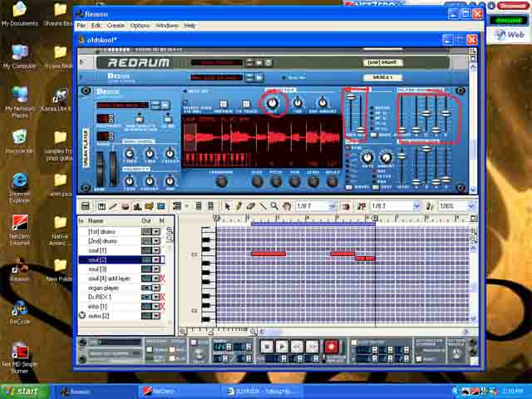Toggle the Loop On/Off checkbox in transport

(x=354, y=342)
